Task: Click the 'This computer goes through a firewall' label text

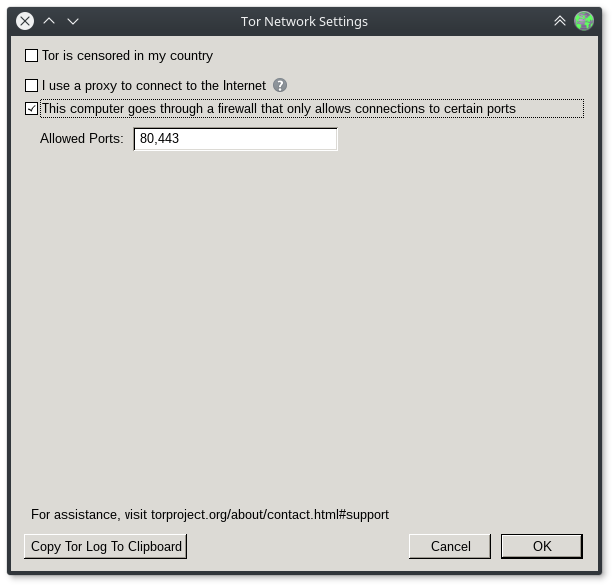Action: [278, 109]
